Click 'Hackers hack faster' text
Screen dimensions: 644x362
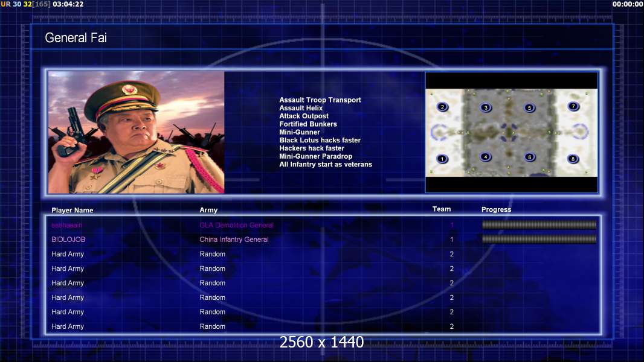pos(312,148)
